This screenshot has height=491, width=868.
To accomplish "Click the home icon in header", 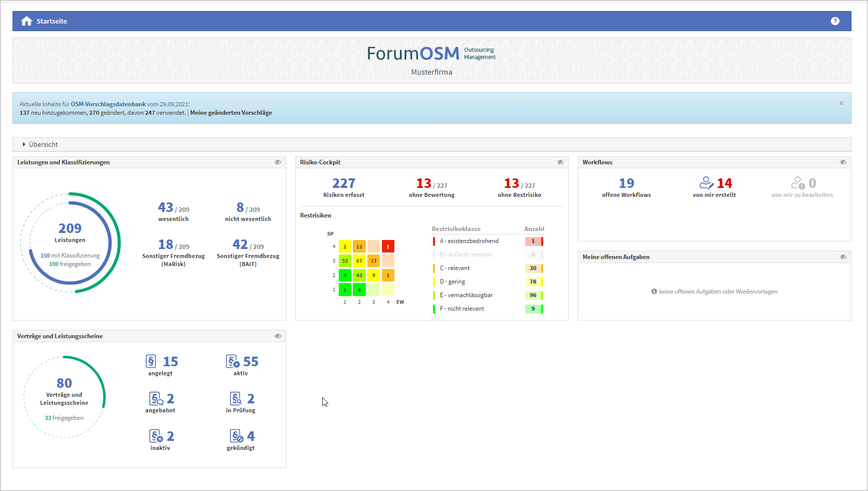I will coord(27,21).
